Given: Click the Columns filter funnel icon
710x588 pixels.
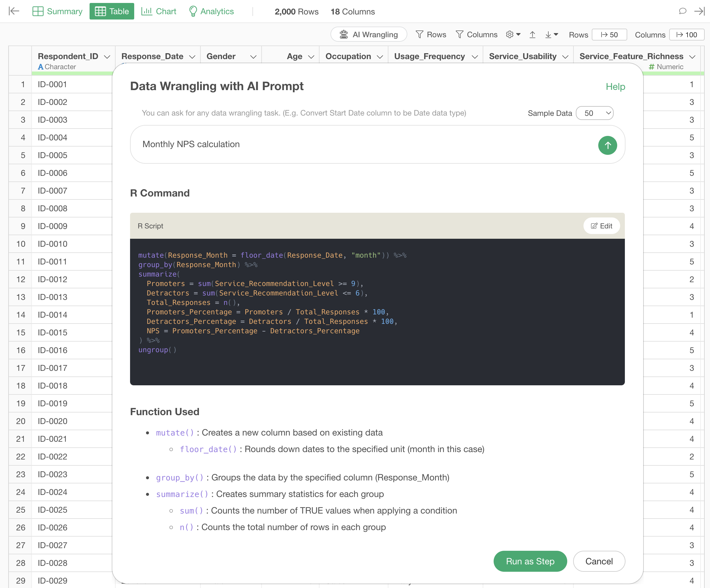Looking at the screenshot, I should [x=459, y=35].
